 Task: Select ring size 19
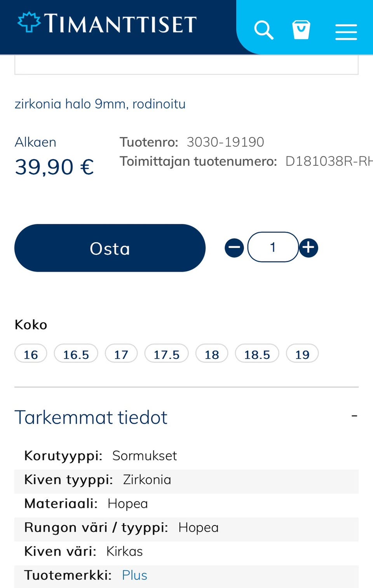pyautogui.click(x=302, y=354)
